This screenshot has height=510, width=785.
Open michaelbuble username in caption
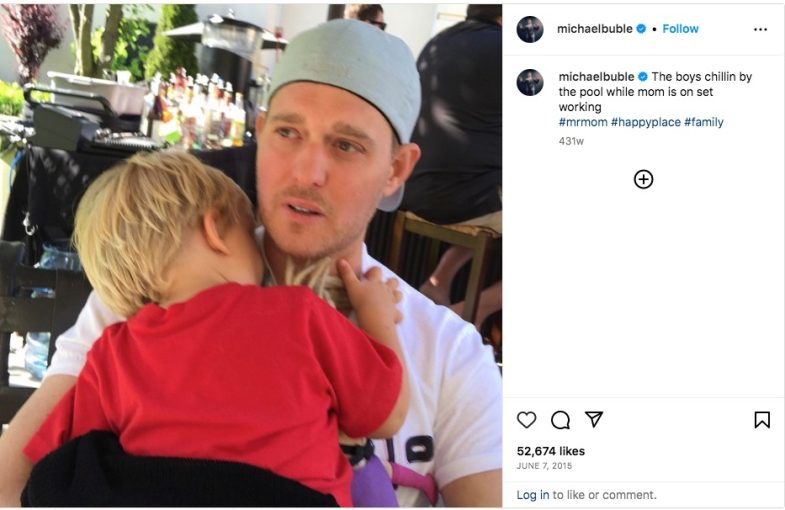(596, 77)
